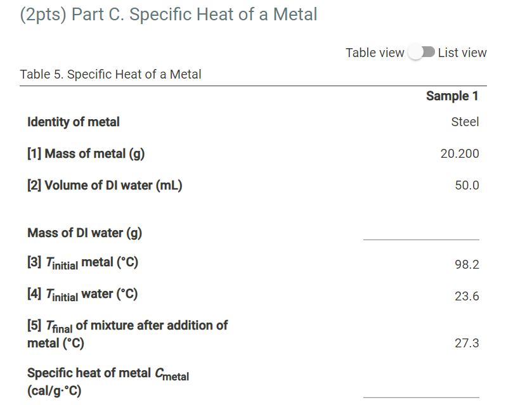Click the Table view label text

374,53
